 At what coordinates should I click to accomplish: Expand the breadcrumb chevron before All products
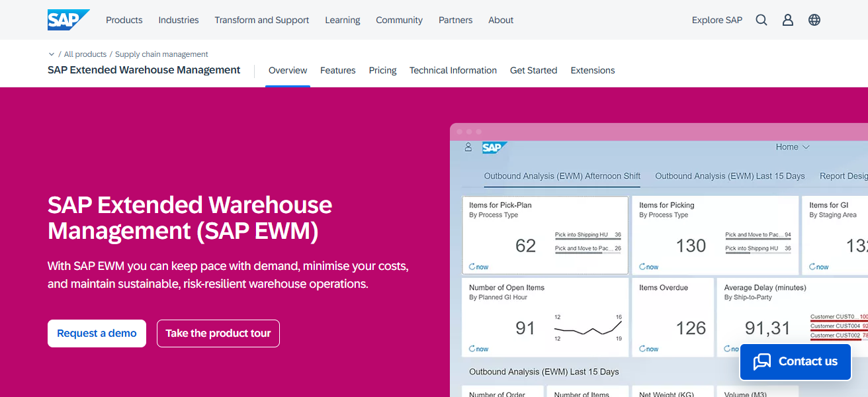[x=52, y=54]
